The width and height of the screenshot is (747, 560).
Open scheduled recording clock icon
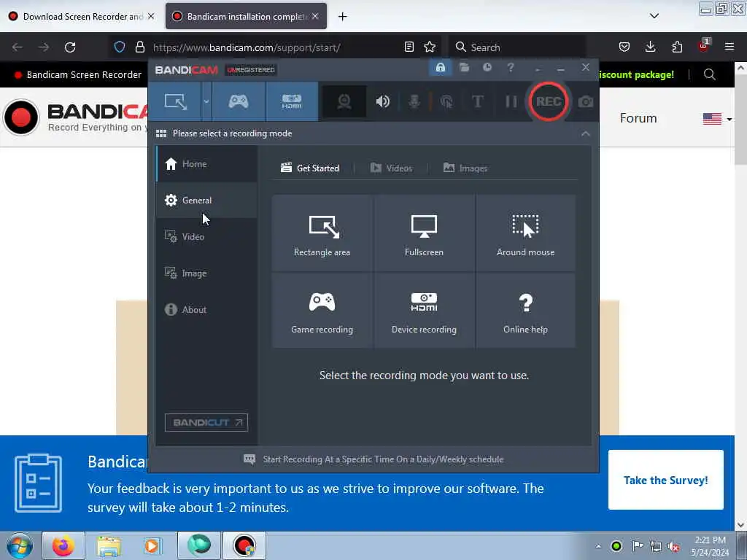pyautogui.click(x=487, y=68)
